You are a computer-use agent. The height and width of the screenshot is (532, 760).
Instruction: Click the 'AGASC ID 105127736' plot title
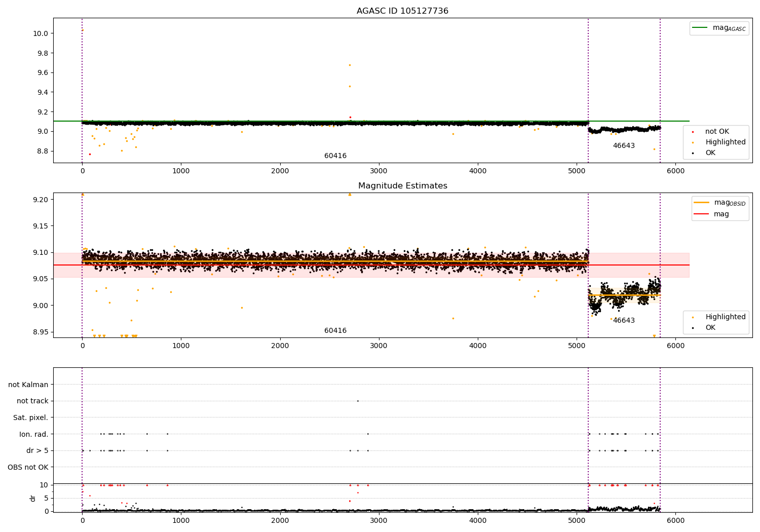[x=402, y=11]
